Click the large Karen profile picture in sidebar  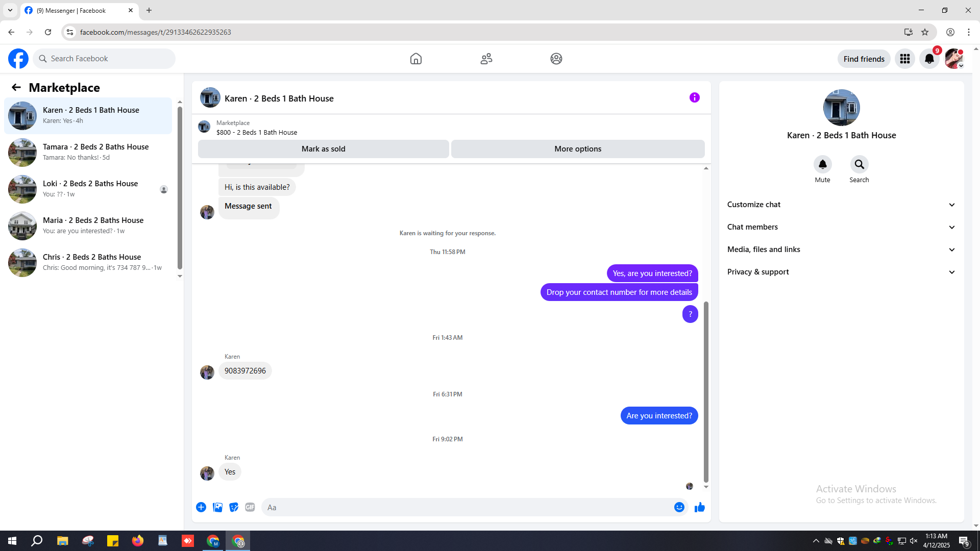coord(841,108)
